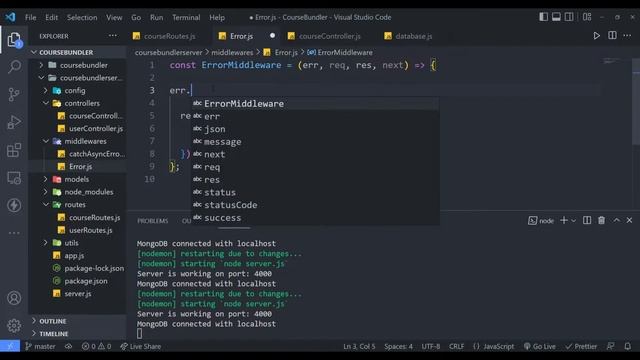Click Ln 3, Col 5 cursor position
The image size is (640, 360).
click(x=359, y=346)
